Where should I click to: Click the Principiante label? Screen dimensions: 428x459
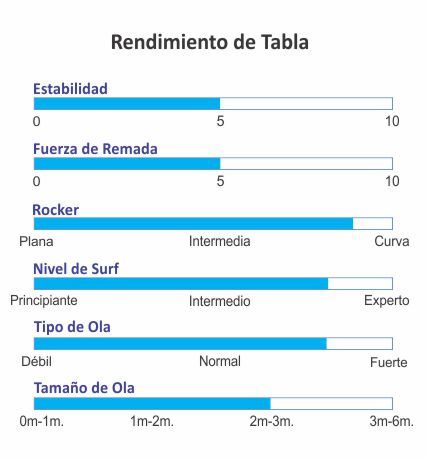(x=44, y=301)
